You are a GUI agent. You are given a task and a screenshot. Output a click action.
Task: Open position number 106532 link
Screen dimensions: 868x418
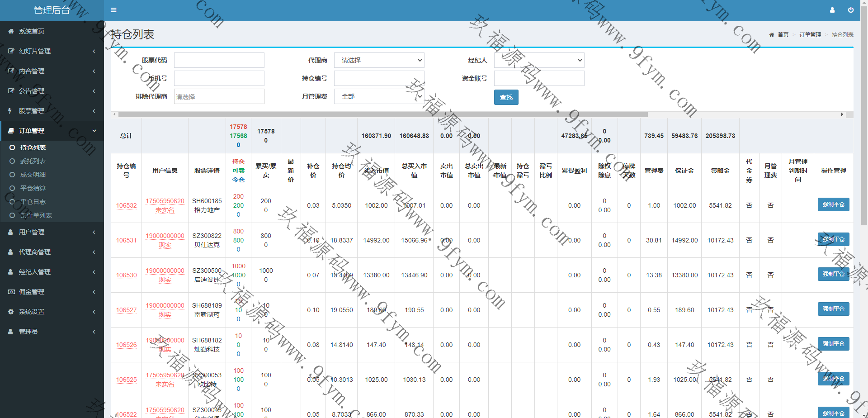[x=126, y=205]
